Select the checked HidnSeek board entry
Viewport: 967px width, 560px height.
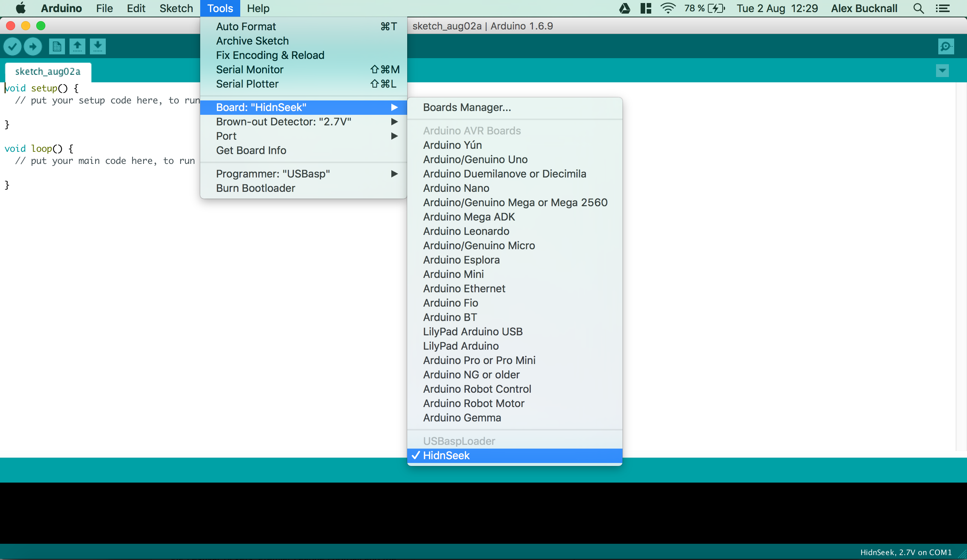click(446, 455)
